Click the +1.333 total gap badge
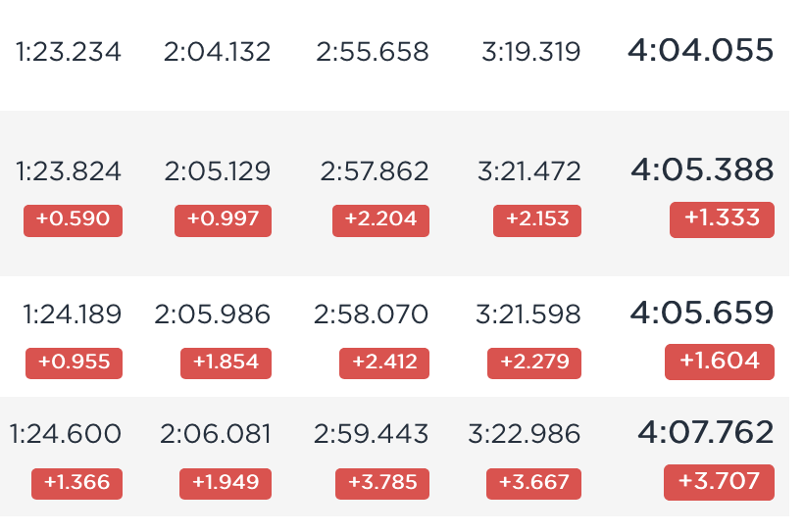The width and height of the screenshot is (804, 532). point(722,219)
